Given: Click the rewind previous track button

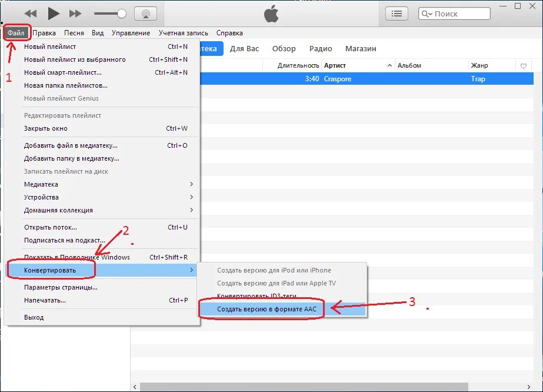Looking at the screenshot, I should [x=31, y=14].
